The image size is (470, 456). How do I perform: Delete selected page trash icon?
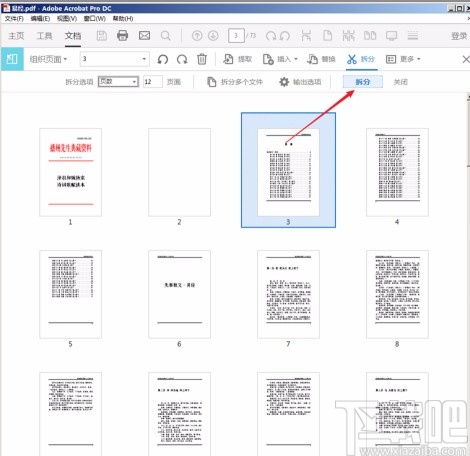(x=202, y=59)
